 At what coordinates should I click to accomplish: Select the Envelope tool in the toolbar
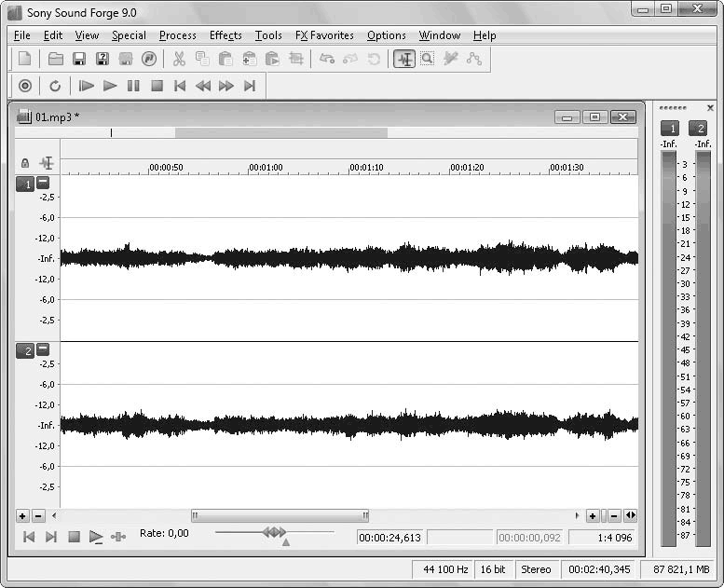click(x=474, y=59)
